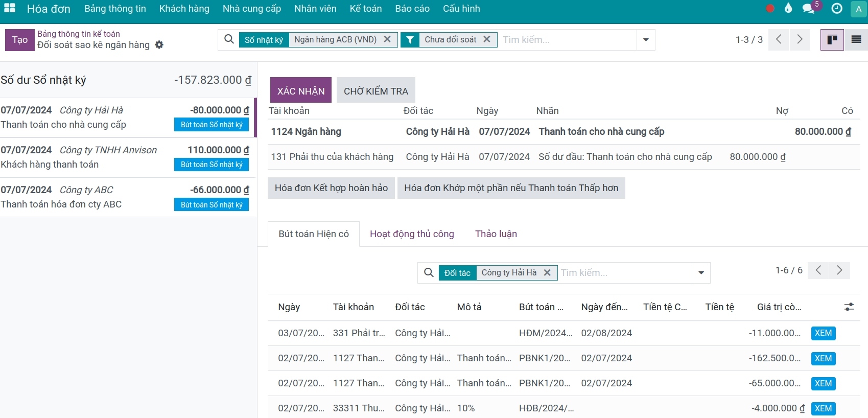The image size is (868, 418).
Task: Open the apps grid menu icon
Action: click(10, 8)
